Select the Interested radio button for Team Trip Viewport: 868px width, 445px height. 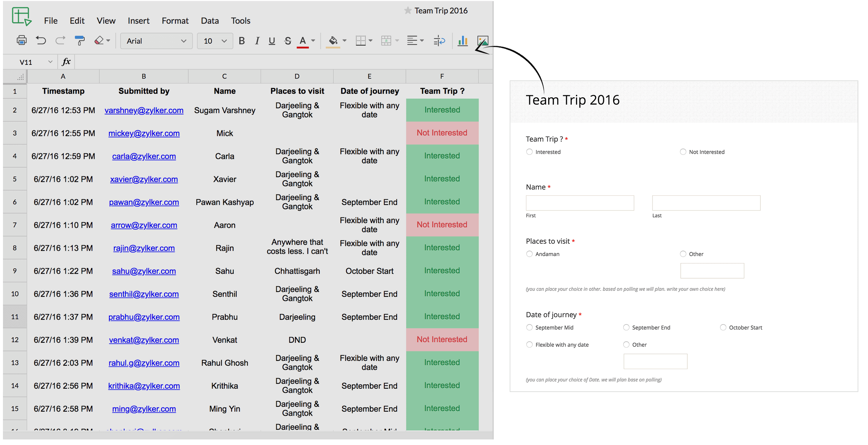tap(529, 152)
